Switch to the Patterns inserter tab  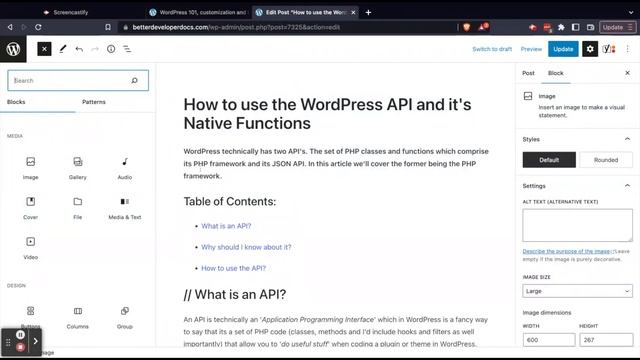tap(94, 102)
